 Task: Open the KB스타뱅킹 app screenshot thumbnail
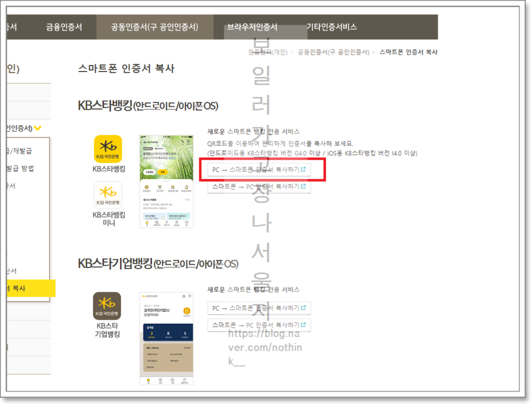tap(166, 182)
